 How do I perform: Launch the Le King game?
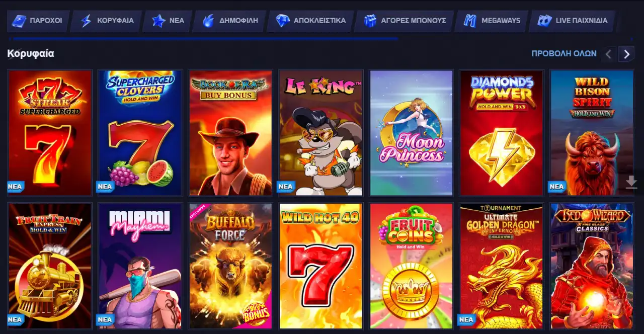click(321, 133)
